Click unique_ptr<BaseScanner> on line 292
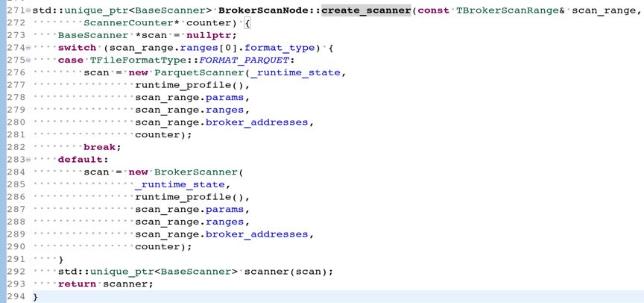The width and height of the screenshot is (644, 303). tap(164, 272)
